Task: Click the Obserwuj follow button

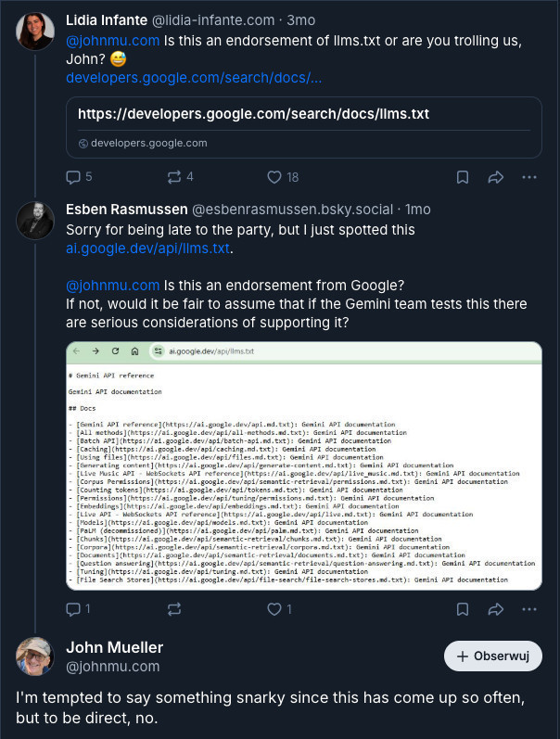Action: tap(492, 656)
